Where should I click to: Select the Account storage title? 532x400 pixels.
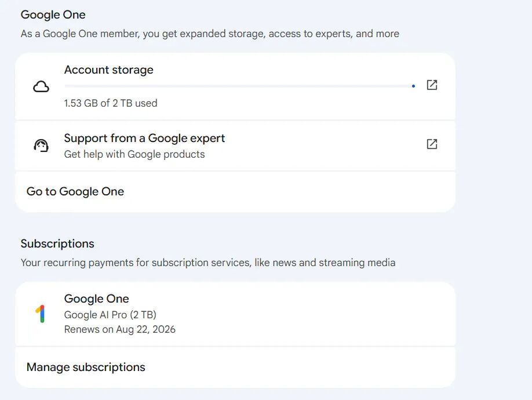point(108,70)
